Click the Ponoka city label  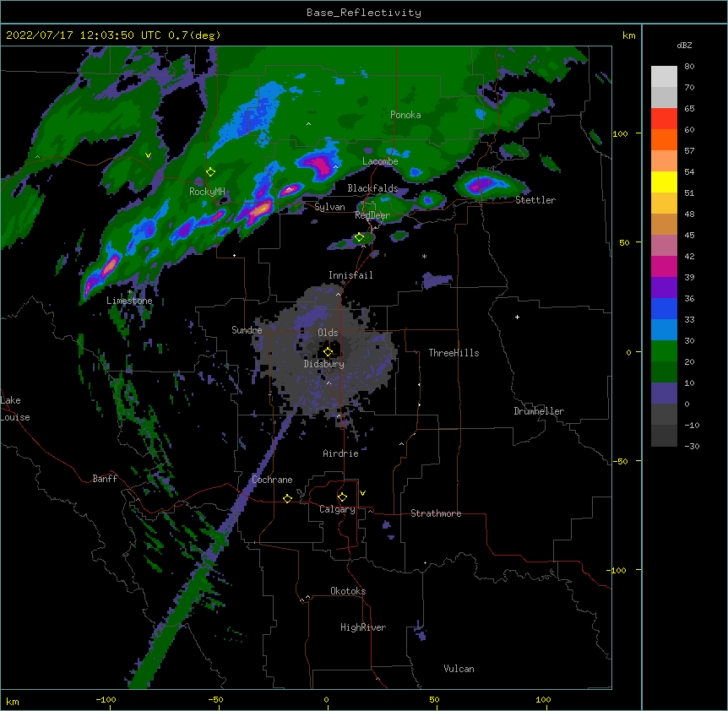click(x=405, y=115)
